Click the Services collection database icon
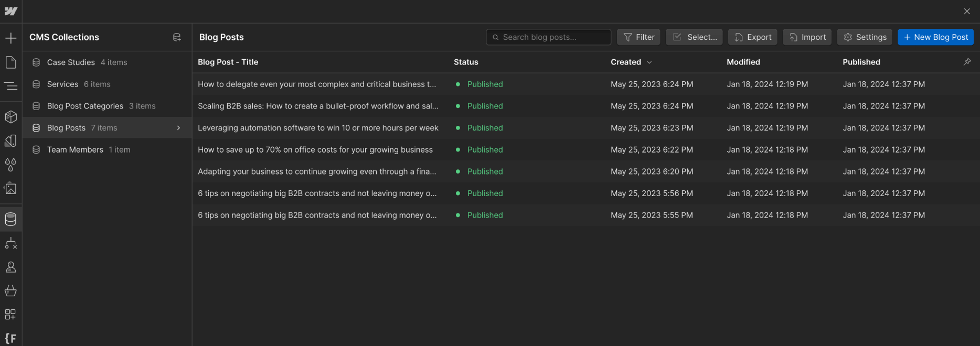 tap(36, 84)
